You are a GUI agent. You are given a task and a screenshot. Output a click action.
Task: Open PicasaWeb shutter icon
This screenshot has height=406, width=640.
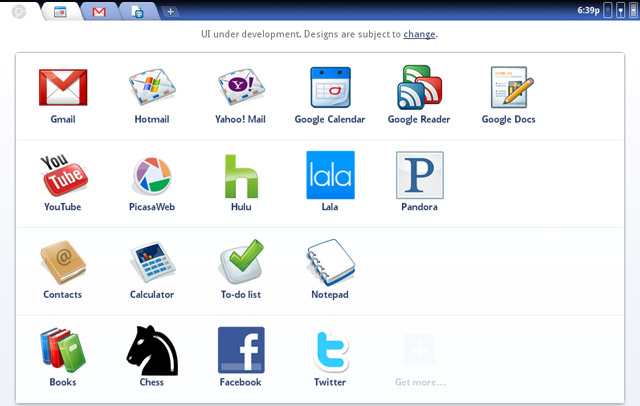[x=152, y=175]
